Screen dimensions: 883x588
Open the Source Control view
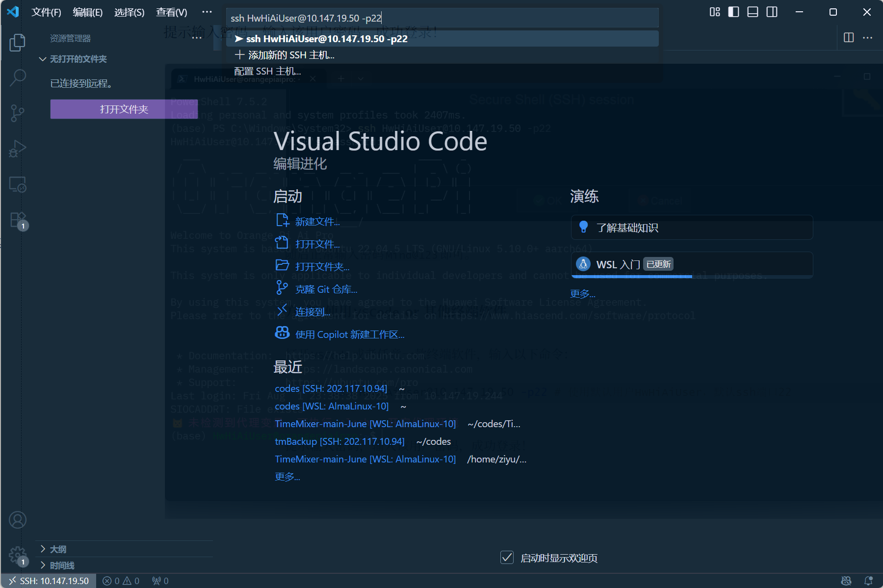click(18, 113)
